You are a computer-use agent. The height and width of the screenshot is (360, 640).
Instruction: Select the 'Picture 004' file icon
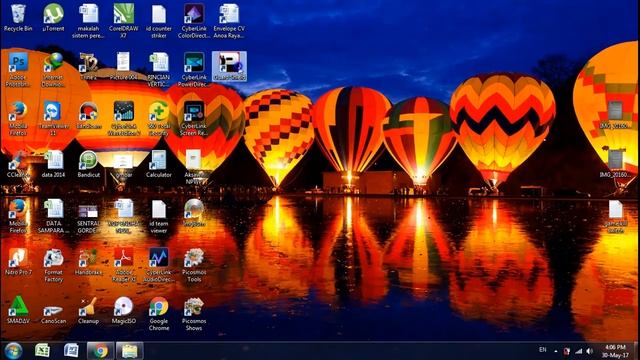(x=123, y=66)
